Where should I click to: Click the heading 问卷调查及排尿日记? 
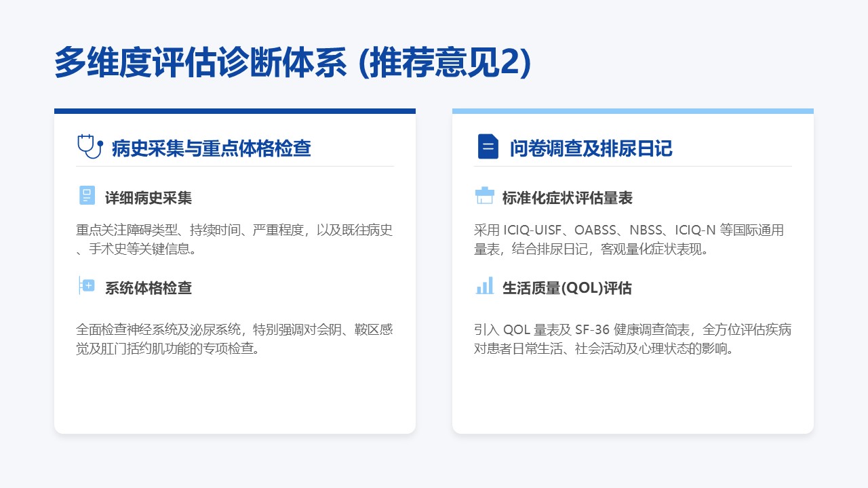(591, 148)
